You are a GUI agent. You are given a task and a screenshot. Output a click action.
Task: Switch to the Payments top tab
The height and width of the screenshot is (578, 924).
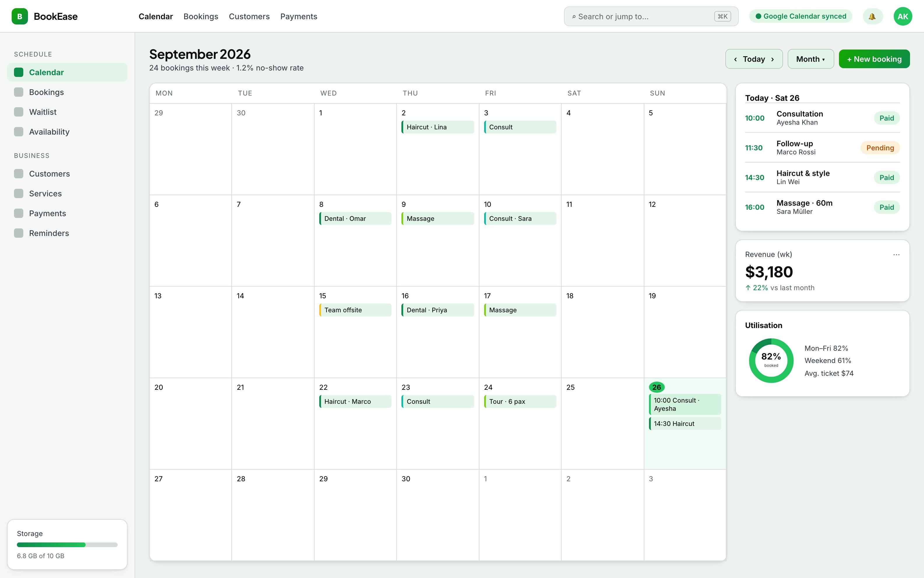click(299, 16)
